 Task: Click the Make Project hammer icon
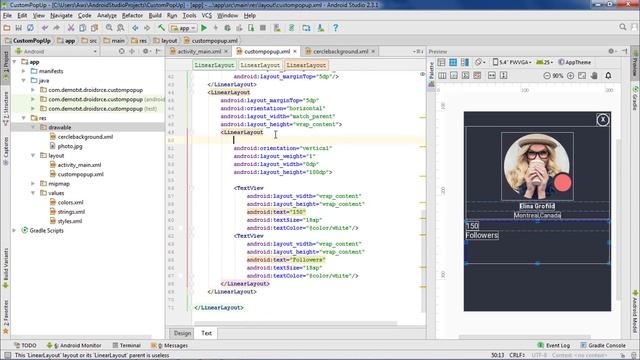click(x=162, y=28)
